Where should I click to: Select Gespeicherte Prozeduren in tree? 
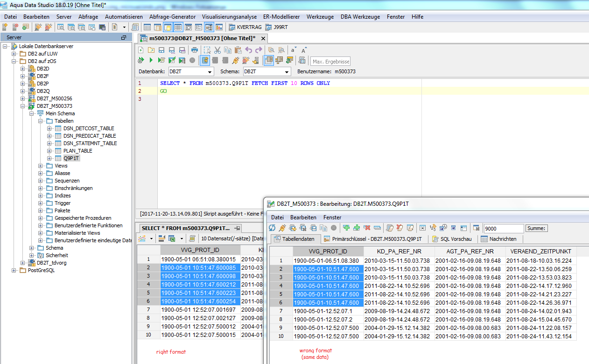(83, 218)
